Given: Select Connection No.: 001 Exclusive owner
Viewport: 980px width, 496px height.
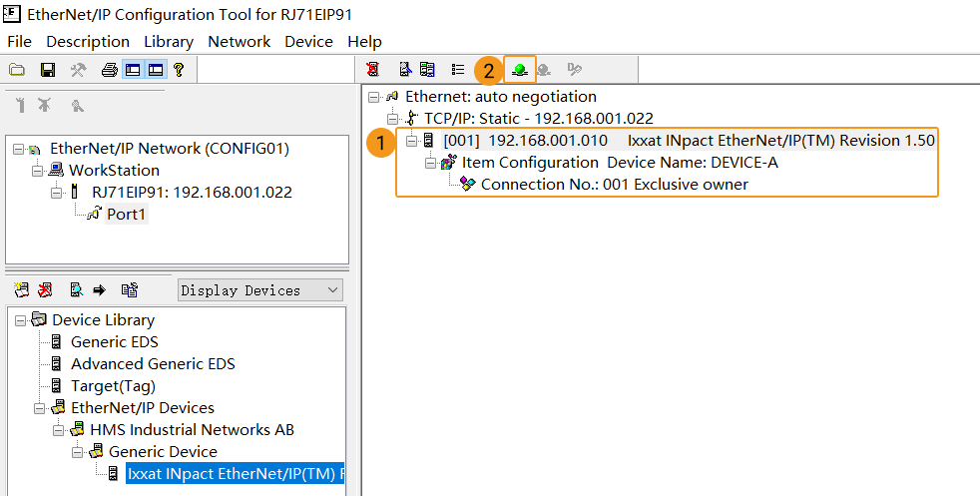Looking at the screenshot, I should (x=614, y=185).
